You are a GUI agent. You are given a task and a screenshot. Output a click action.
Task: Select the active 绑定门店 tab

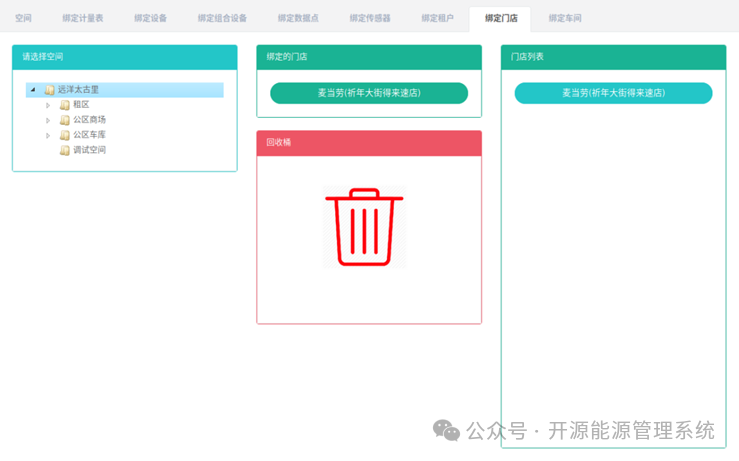click(501, 18)
